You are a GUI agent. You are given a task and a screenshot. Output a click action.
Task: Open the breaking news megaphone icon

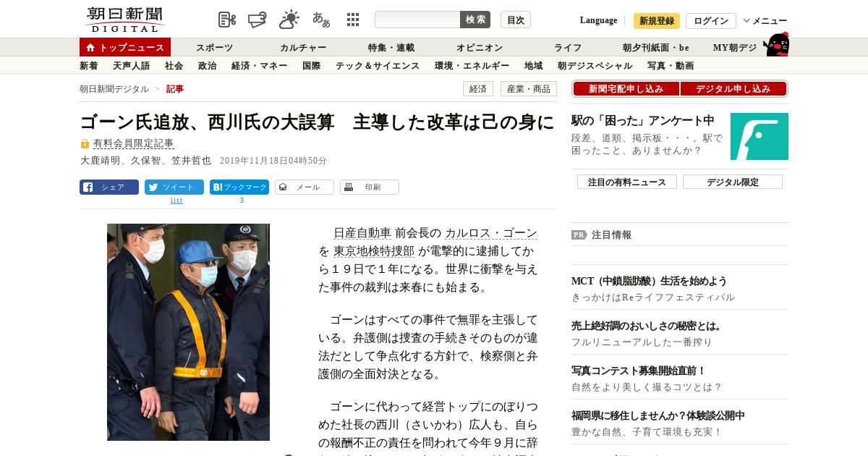[x=258, y=20]
